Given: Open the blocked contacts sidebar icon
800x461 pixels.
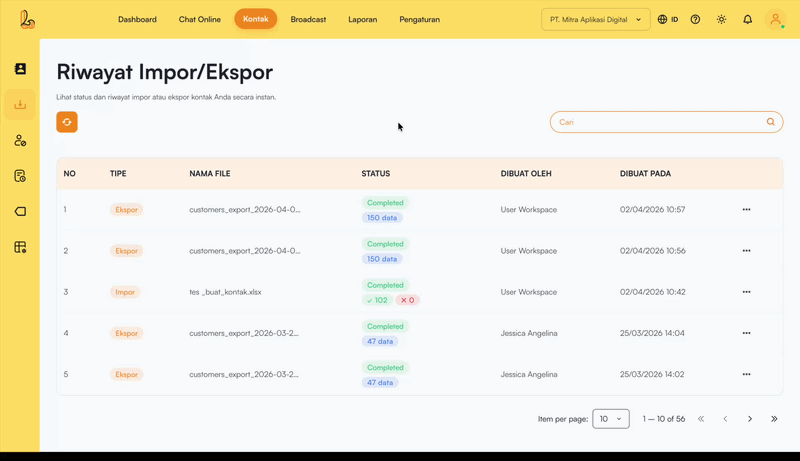Looking at the screenshot, I should click(20, 141).
